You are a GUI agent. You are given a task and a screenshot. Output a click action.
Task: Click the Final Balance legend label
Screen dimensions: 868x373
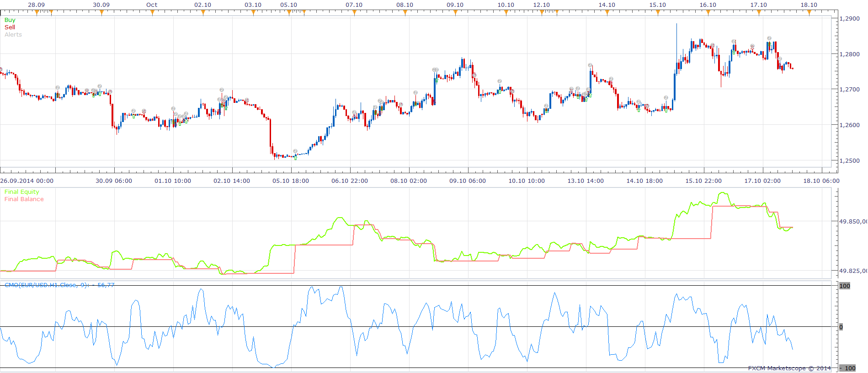(24, 199)
